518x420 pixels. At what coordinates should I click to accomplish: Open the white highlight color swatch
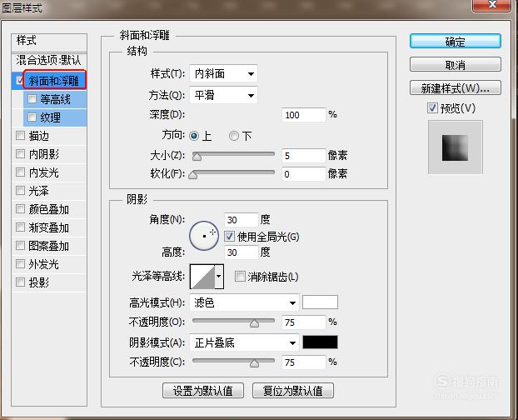320,302
